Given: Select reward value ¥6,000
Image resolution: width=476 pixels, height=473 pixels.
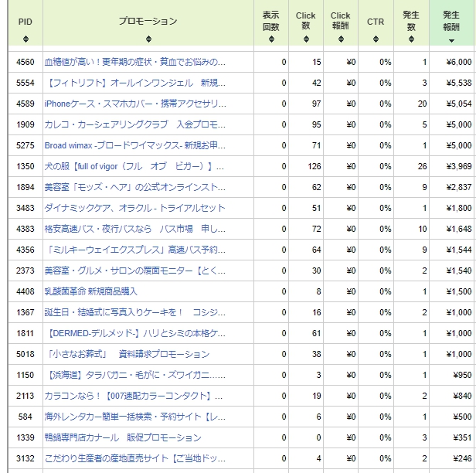Looking at the screenshot, I should pos(459,62).
